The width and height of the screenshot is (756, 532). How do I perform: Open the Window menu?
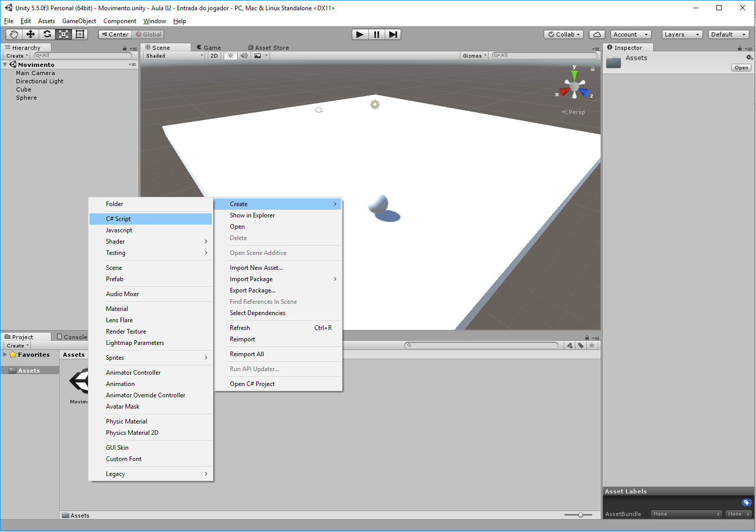155,21
